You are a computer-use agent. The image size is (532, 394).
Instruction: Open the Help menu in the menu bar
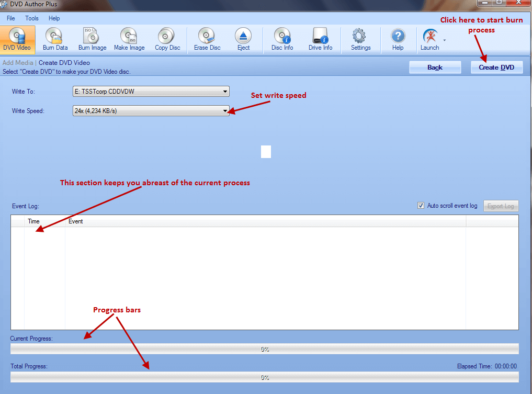tap(54, 18)
